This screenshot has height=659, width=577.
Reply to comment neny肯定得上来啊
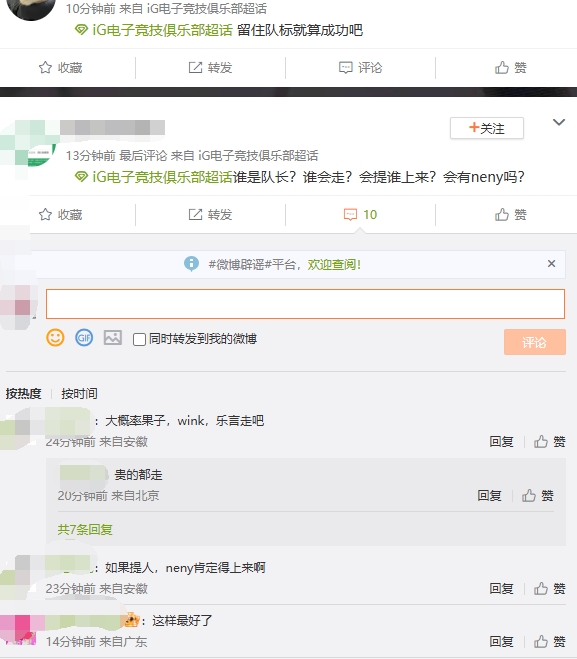coord(501,589)
